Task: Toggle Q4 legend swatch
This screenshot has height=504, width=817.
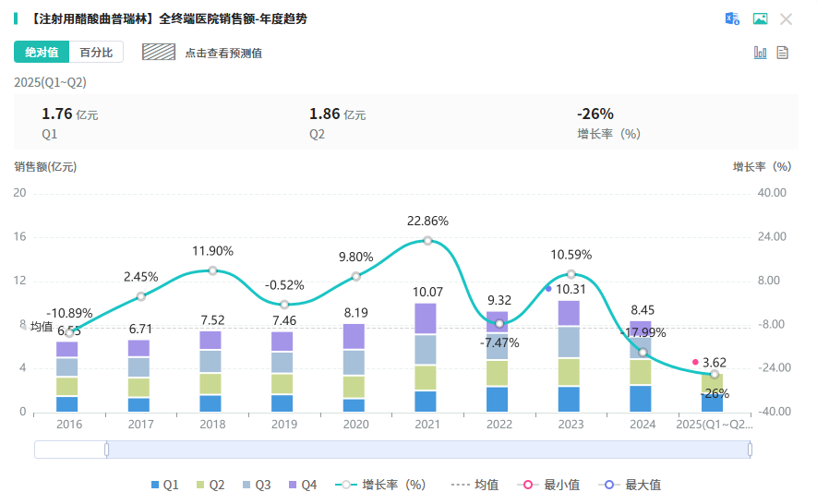Action: 293,485
